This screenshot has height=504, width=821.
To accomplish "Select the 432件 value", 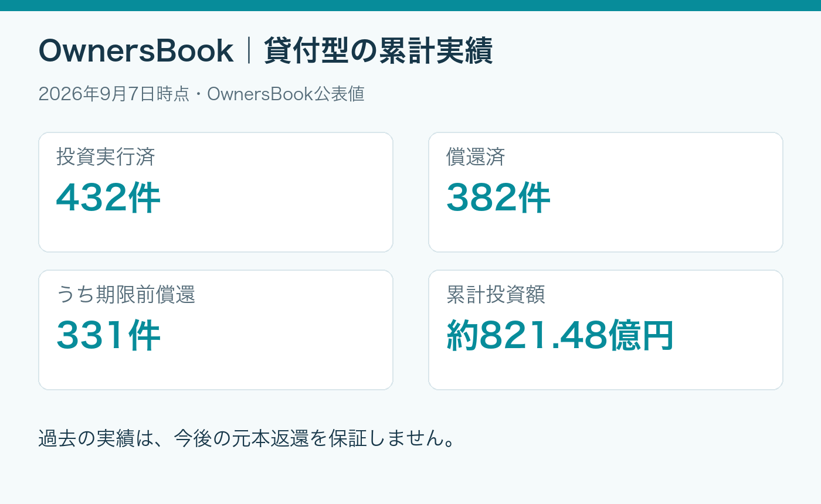I will pyautogui.click(x=108, y=198).
